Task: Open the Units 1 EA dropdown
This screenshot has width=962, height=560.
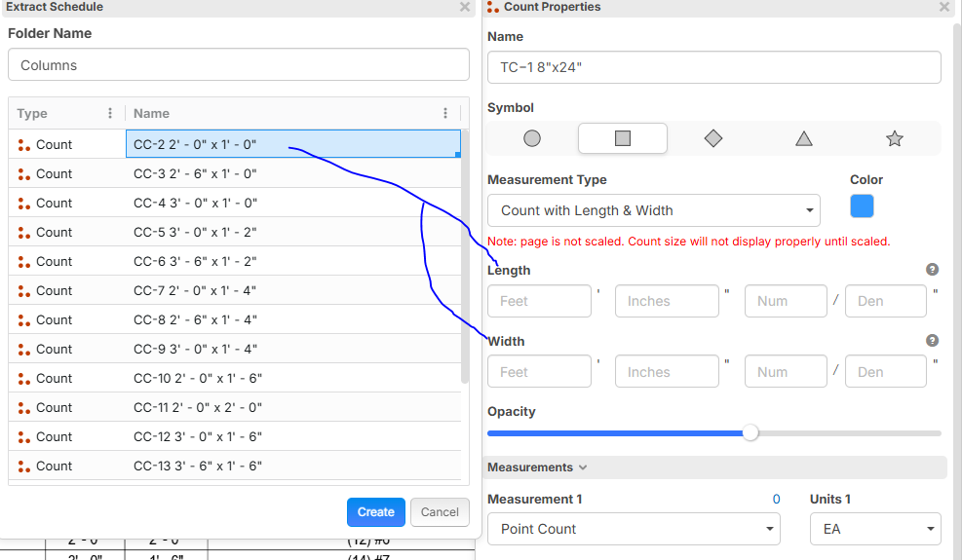Action: tap(874, 529)
